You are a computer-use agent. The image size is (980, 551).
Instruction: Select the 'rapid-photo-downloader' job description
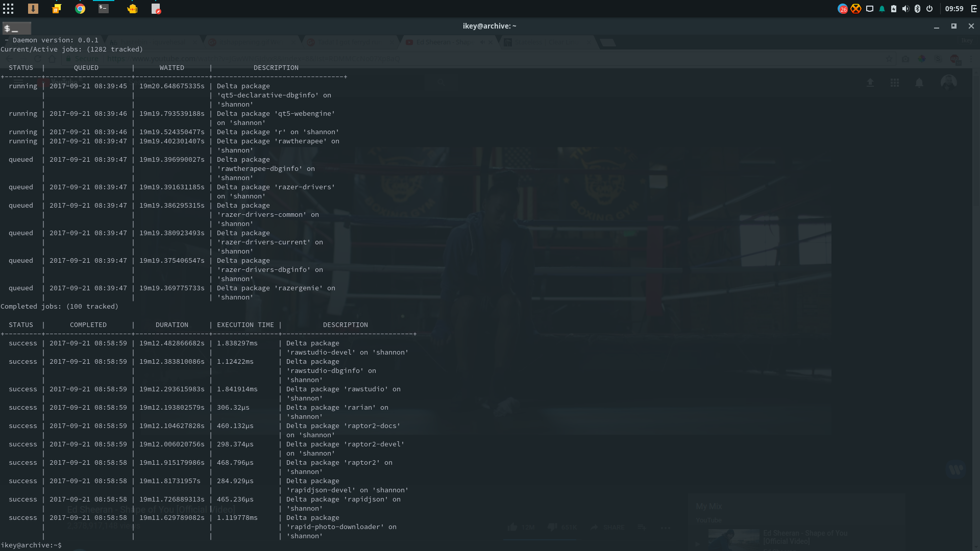(341, 527)
